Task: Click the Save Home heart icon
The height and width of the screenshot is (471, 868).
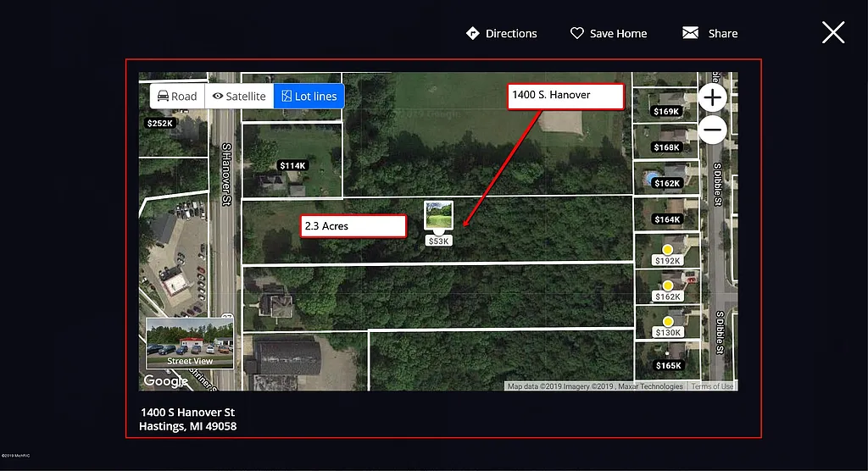Action: coord(577,33)
